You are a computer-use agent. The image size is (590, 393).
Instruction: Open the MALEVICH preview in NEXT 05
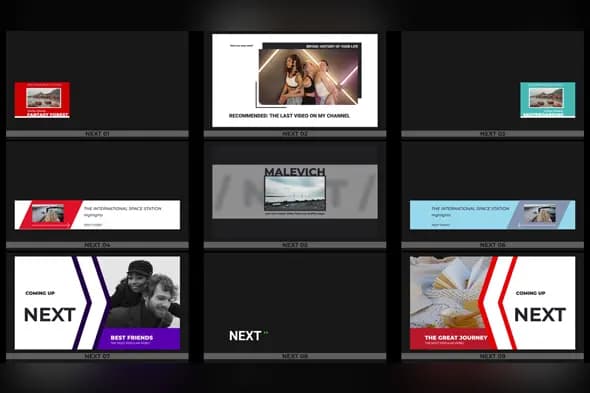(295, 191)
